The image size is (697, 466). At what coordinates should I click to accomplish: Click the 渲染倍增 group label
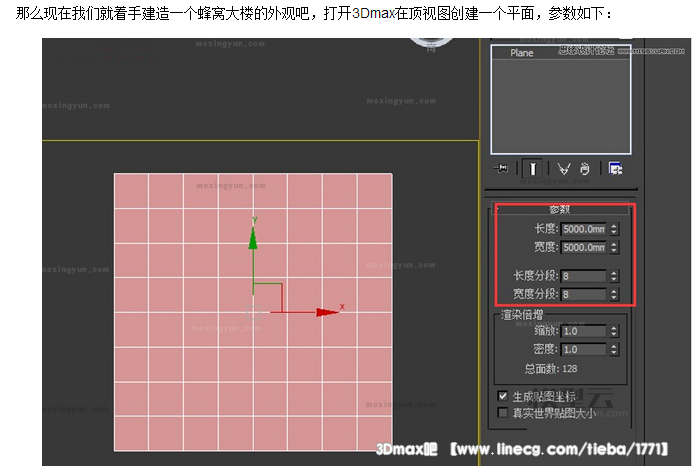pos(522,315)
